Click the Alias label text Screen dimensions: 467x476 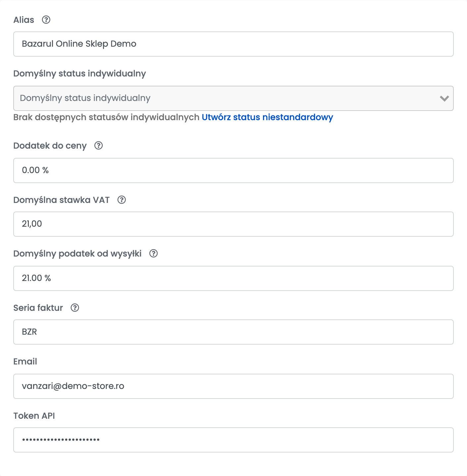coord(24,20)
